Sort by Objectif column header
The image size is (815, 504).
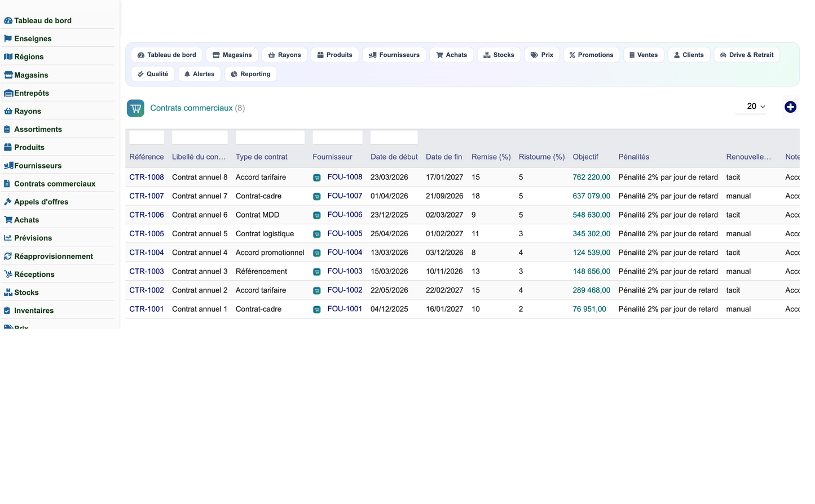(585, 157)
